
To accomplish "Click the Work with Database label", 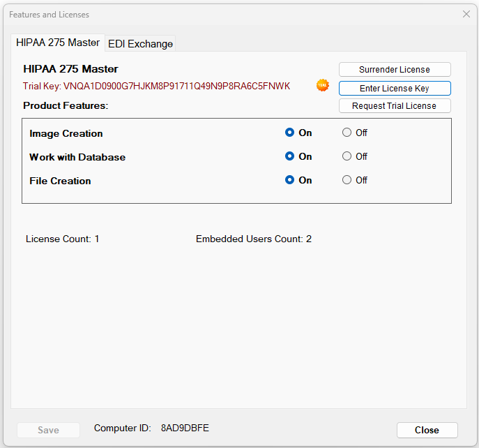I will [x=77, y=157].
